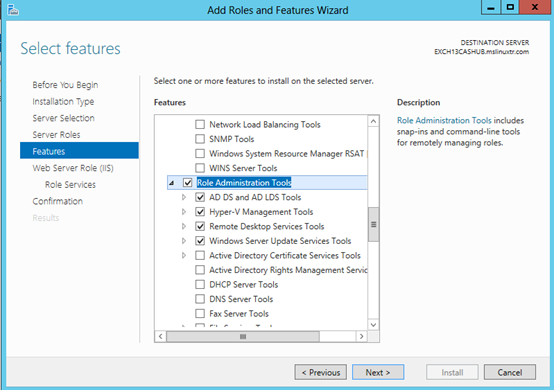Open the Server Selection step
The image size is (554, 390).
(64, 118)
